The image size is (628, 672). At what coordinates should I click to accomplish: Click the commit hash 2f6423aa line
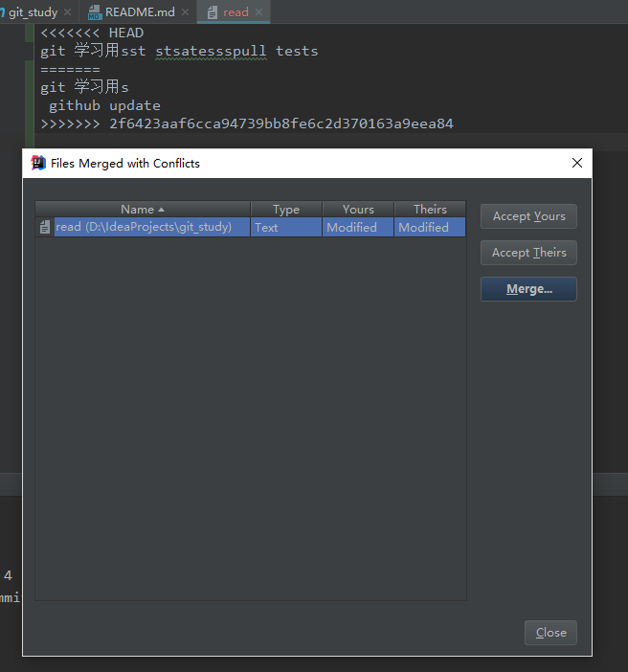pyautogui.click(x=247, y=123)
